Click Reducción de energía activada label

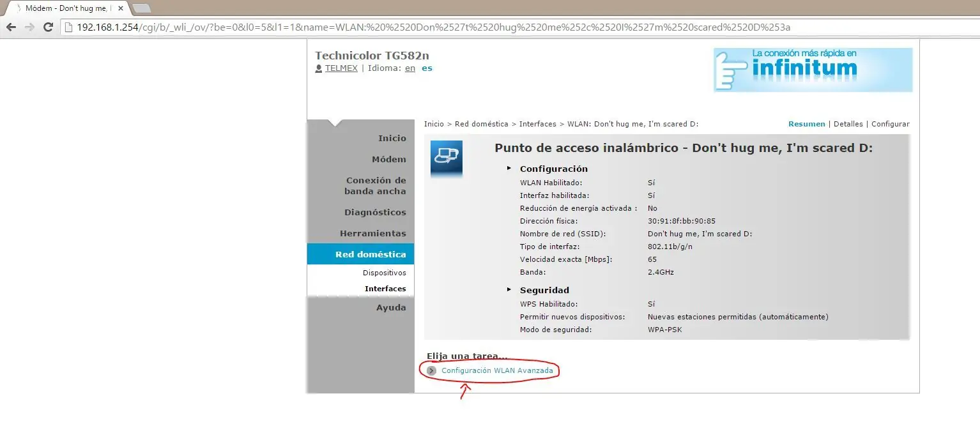579,208
